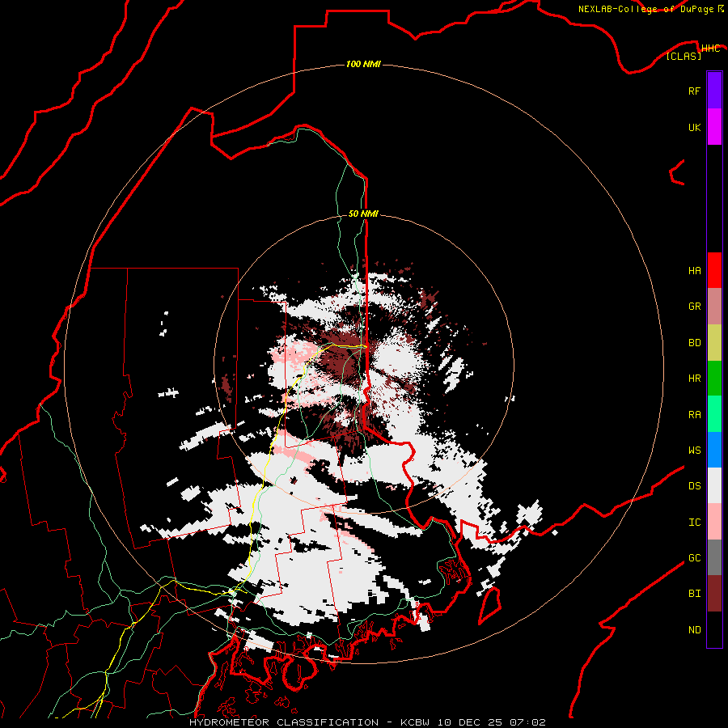Click the HYDROMETEOR CLASSIFICATION title text
Screen dimensions: 728x728
[x=284, y=722]
